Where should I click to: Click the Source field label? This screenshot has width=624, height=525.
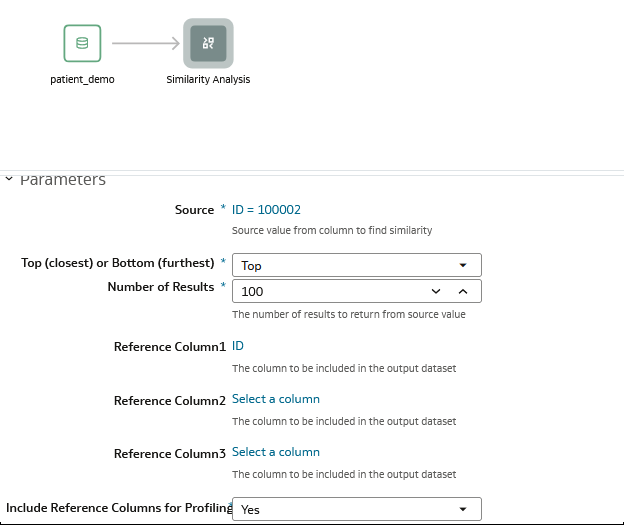coord(194,210)
